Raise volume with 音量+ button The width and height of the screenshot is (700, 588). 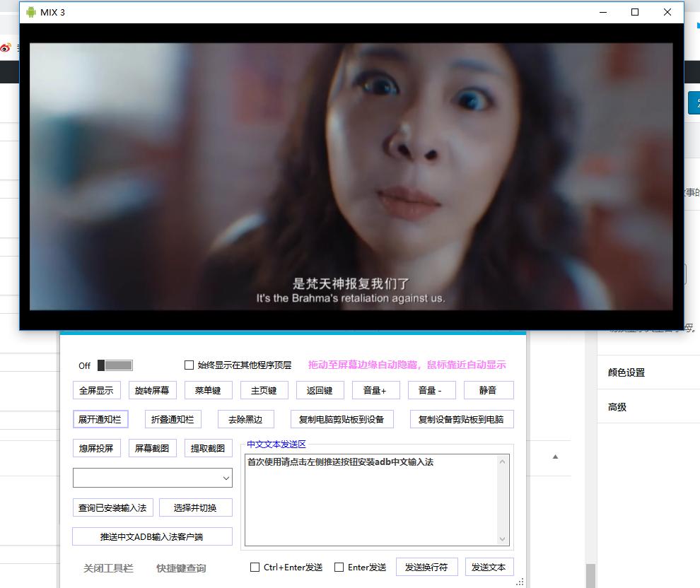(375, 390)
